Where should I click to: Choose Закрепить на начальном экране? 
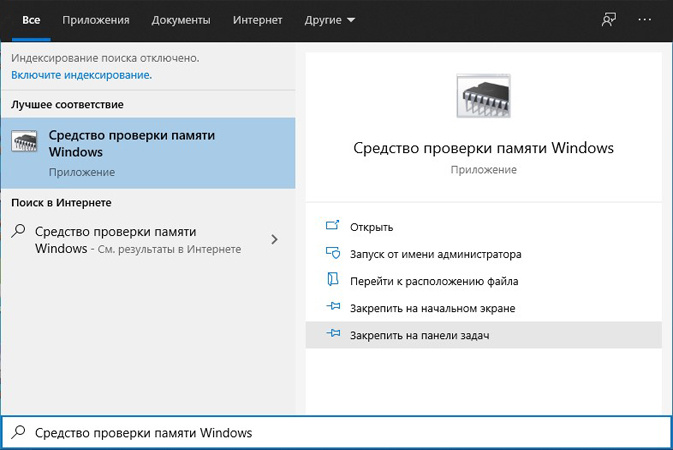tap(483, 308)
